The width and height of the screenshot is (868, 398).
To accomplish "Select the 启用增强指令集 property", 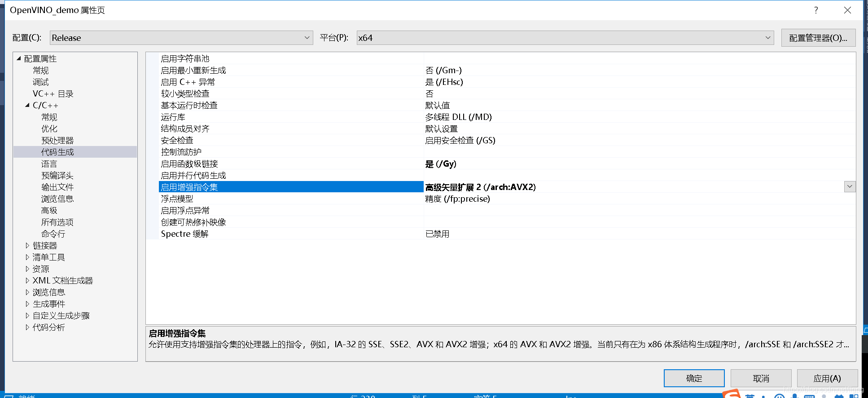I will coord(291,187).
